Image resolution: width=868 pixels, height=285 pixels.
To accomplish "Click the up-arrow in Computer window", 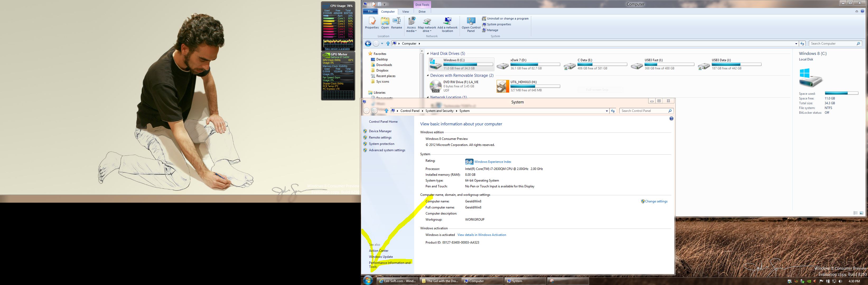I will [x=388, y=43].
